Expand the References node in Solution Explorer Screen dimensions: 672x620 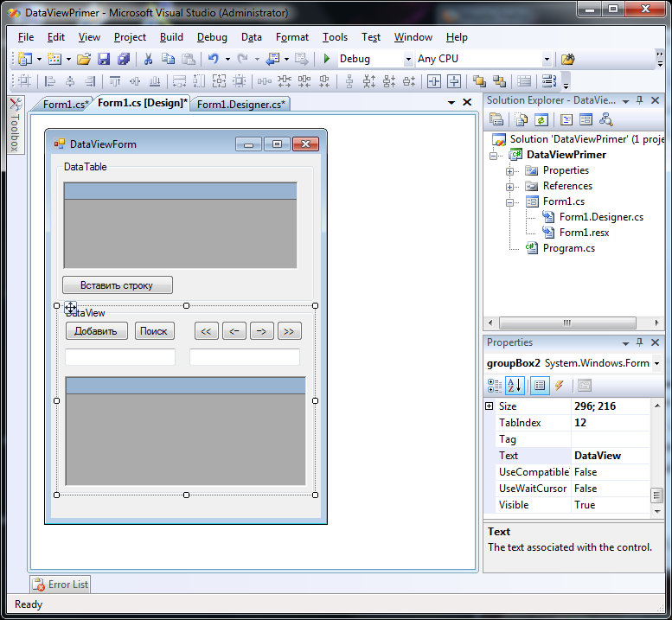click(509, 187)
